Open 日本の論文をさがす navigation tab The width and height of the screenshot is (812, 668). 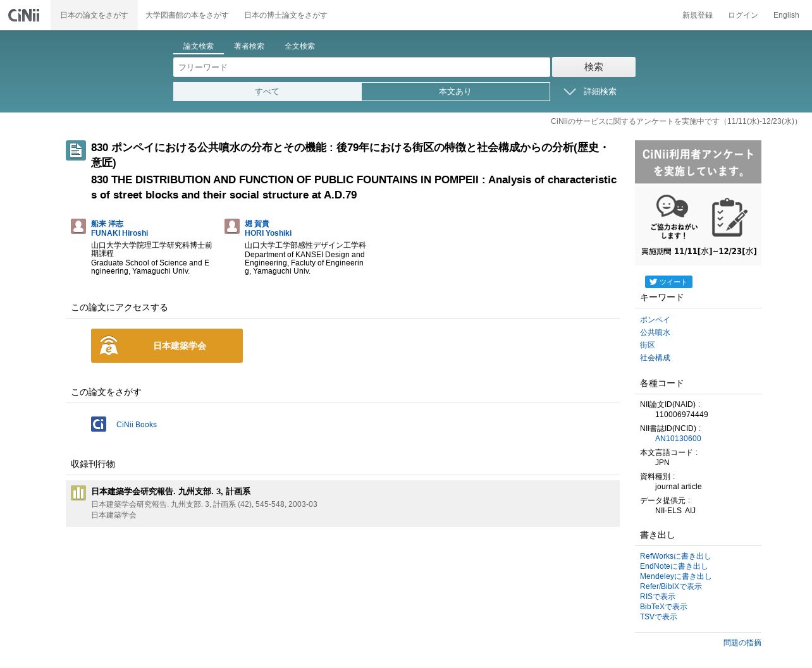tap(94, 15)
